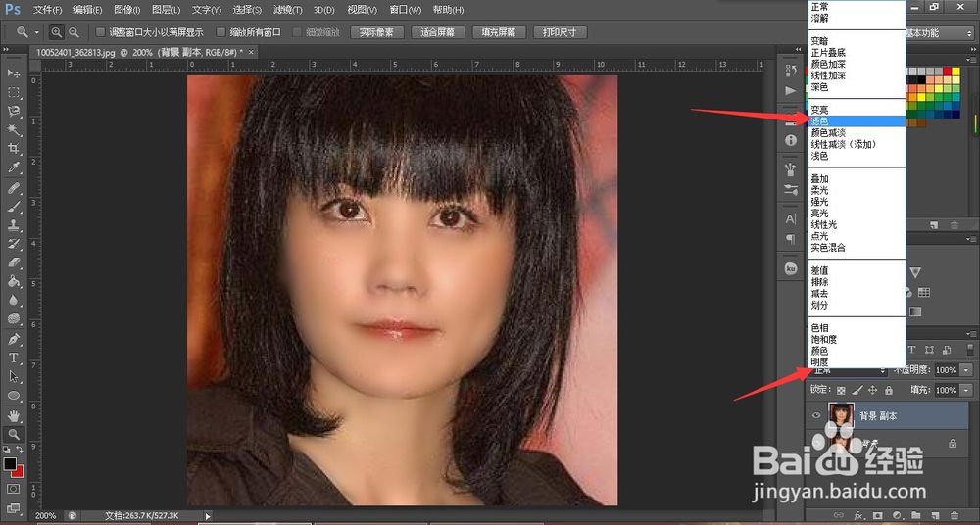Screen dimensions: 980x525
Task: Open the fill 填充 dropdown arrow
Action: 965,390
